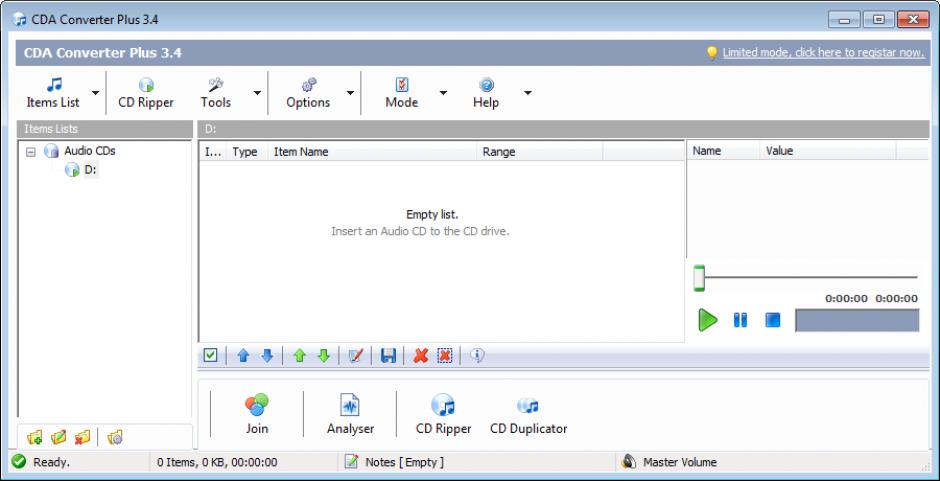This screenshot has width=940, height=481.
Task: Open the Join tool
Action: pyautogui.click(x=257, y=414)
